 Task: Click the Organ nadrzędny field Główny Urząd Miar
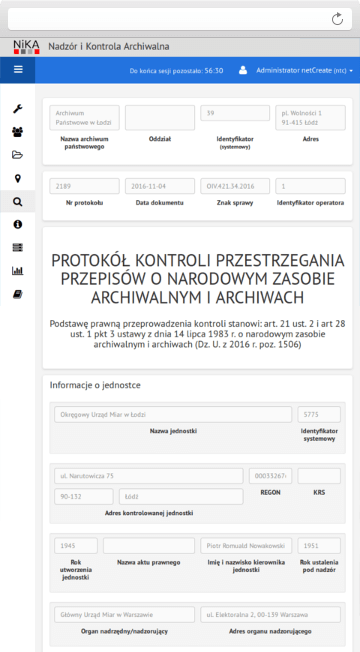(x=124, y=615)
